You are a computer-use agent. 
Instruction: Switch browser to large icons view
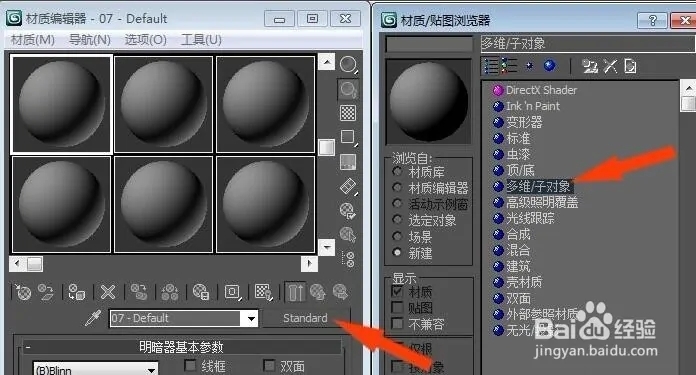[550, 66]
